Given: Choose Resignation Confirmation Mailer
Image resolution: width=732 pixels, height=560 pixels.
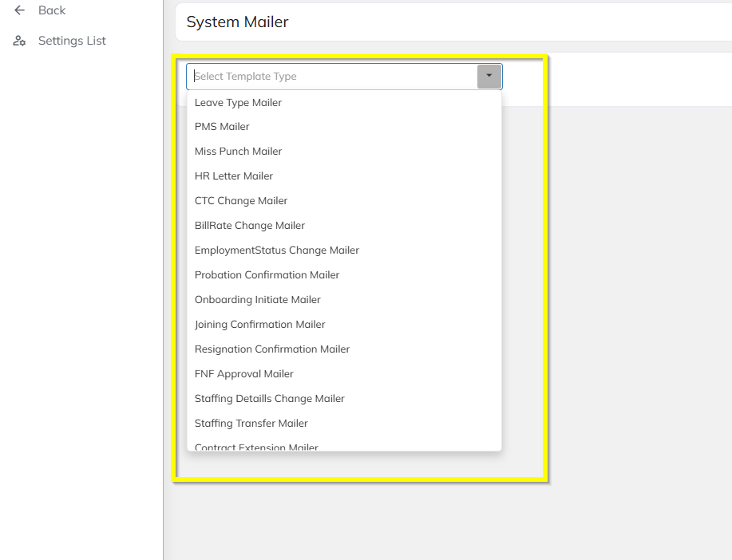Looking at the screenshot, I should [344, 349].
